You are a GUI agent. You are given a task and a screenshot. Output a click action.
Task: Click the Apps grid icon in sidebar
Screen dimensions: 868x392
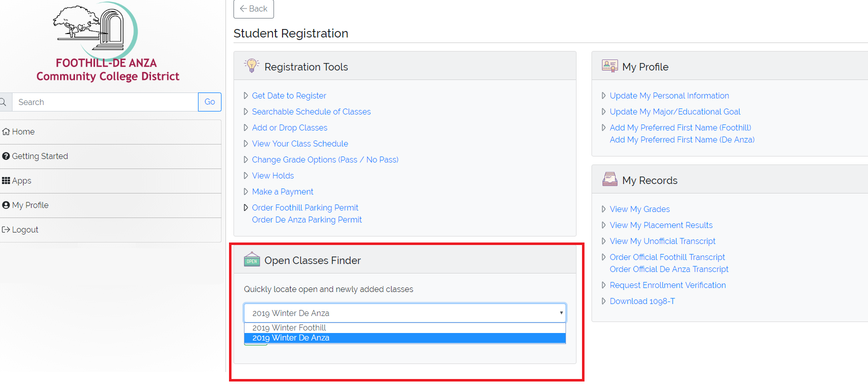coord(6,180)
